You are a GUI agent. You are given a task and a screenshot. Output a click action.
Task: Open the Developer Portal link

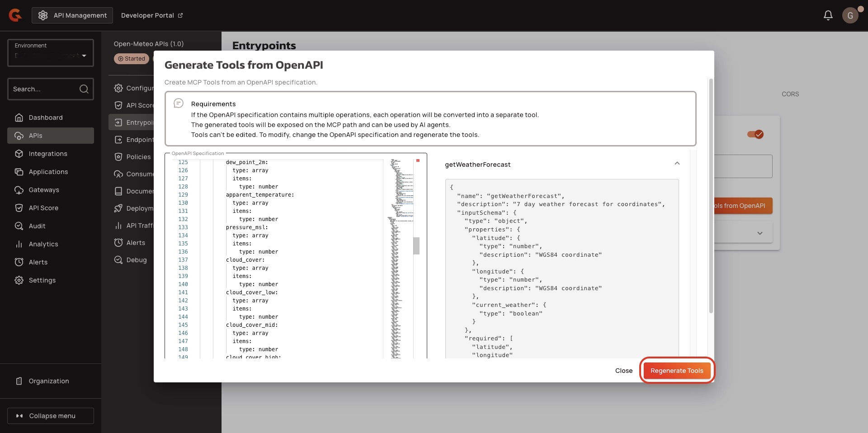151,15
